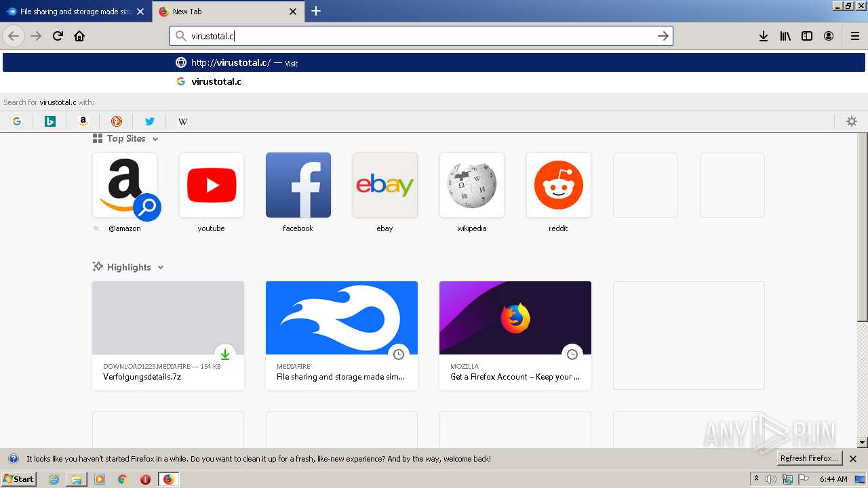Open the volume control in system tray
The height and width of the screenshot is (488, 868).
[771, 479]
